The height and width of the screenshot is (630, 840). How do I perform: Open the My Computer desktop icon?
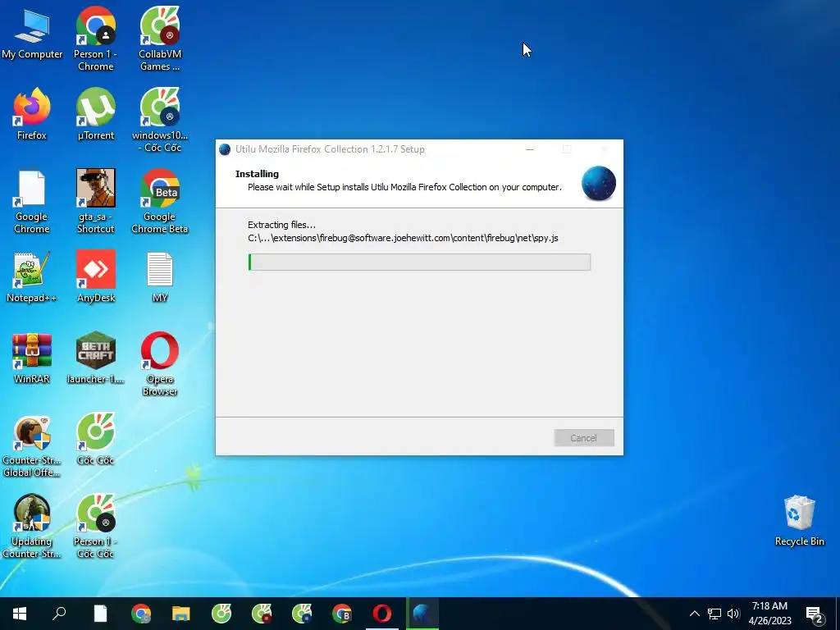pyautogui.click(x=32, y=33)
